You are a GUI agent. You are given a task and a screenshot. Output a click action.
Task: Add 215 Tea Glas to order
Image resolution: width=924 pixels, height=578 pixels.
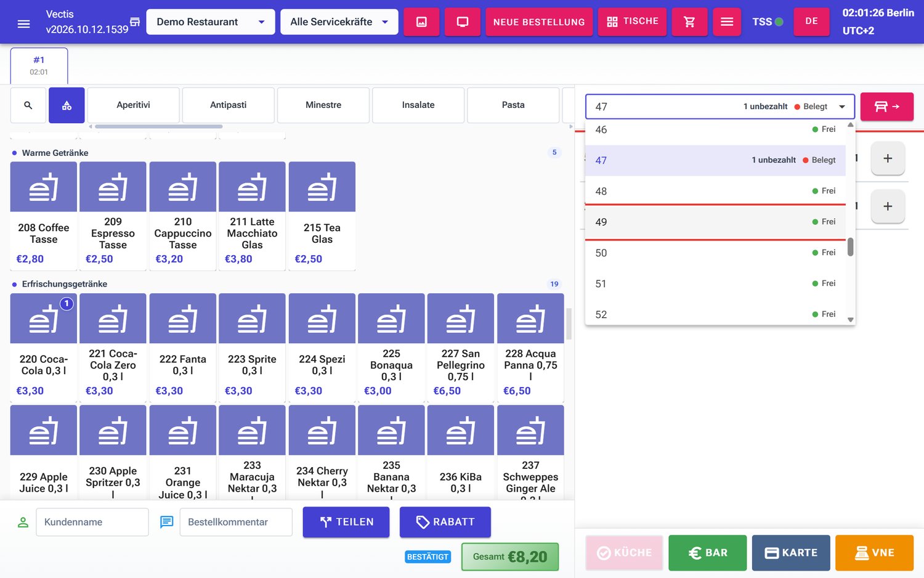point(322,216)
